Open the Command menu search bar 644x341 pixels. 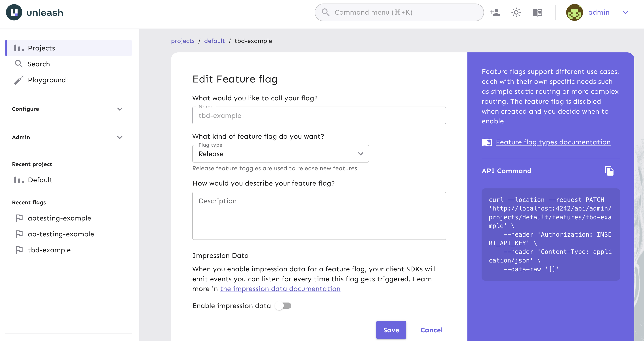tap(399, 12)
